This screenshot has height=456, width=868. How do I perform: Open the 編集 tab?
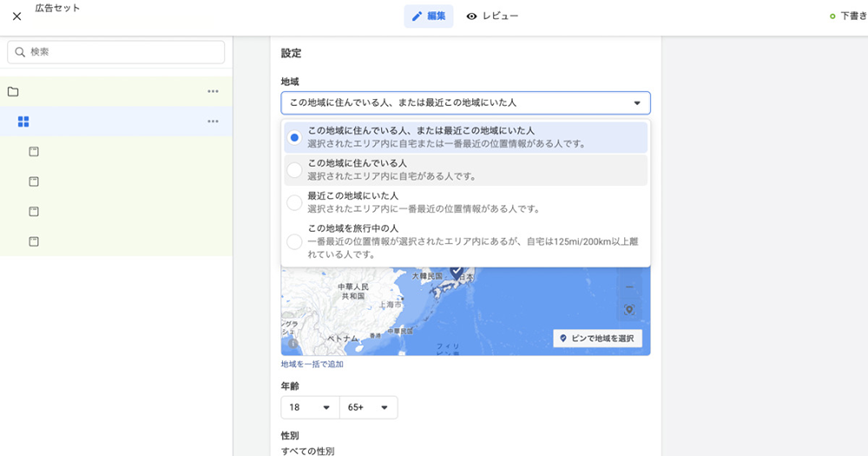[x=429, y=16]
